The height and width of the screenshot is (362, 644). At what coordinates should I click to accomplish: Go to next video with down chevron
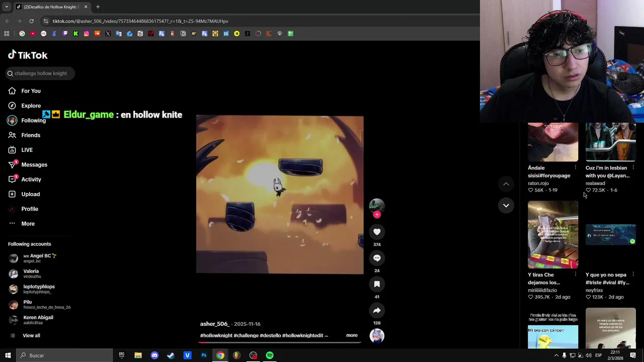tap(506, 205)
